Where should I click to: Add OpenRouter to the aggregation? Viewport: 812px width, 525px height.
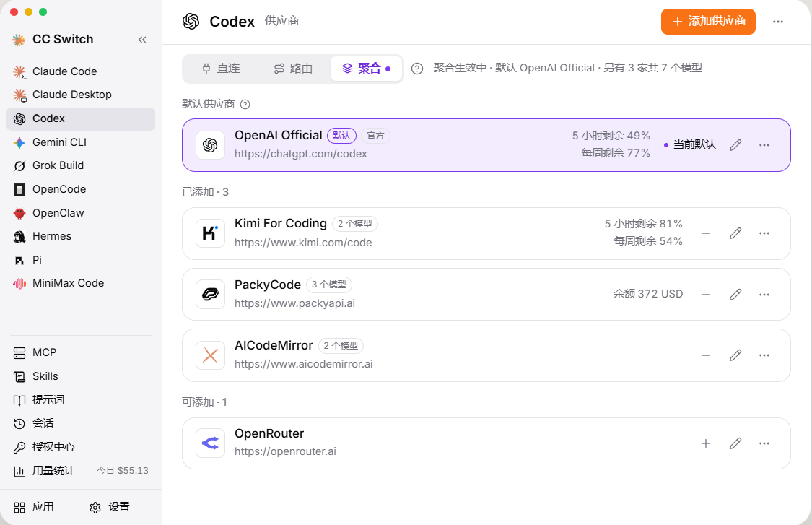(x=706, y=443)
